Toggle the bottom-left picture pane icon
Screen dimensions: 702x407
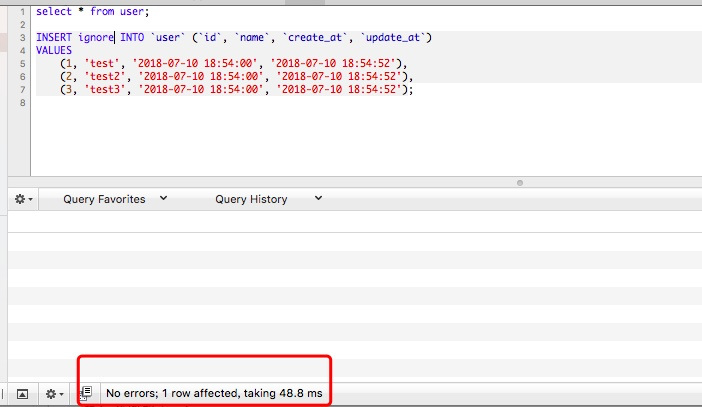tap(22, 394)
